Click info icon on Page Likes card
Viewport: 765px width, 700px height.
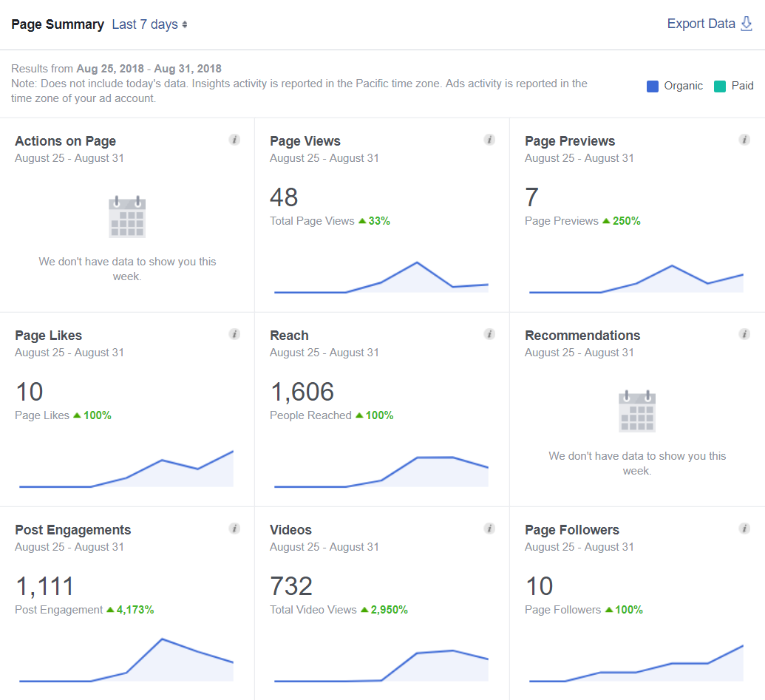click(234, 334)
